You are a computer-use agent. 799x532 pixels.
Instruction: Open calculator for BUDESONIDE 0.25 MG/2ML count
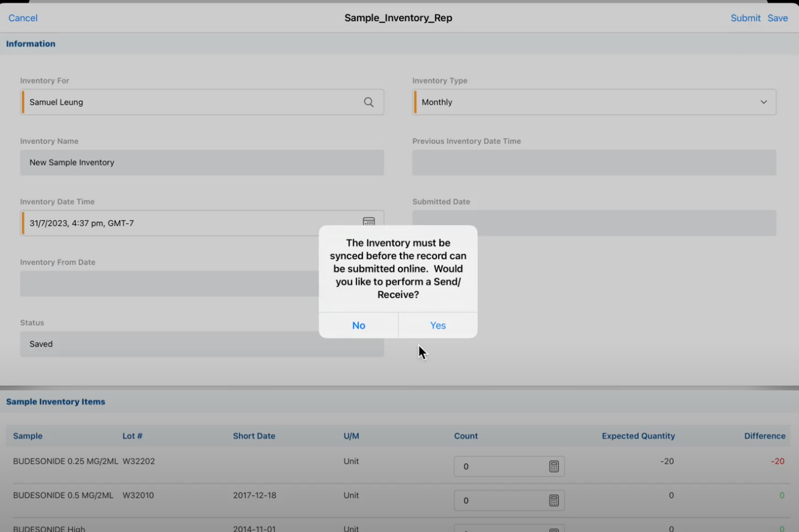point(554,467)
